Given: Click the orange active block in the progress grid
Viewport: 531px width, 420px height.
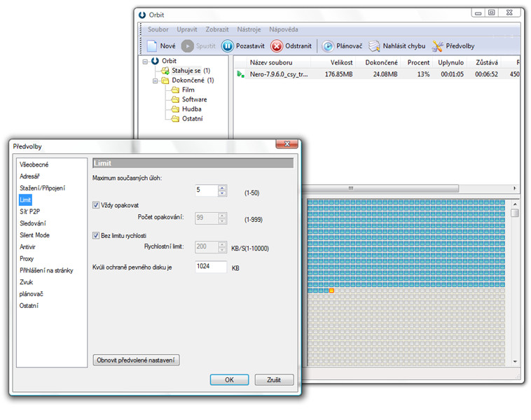Looking at the screenshot, I should (331, 290).
